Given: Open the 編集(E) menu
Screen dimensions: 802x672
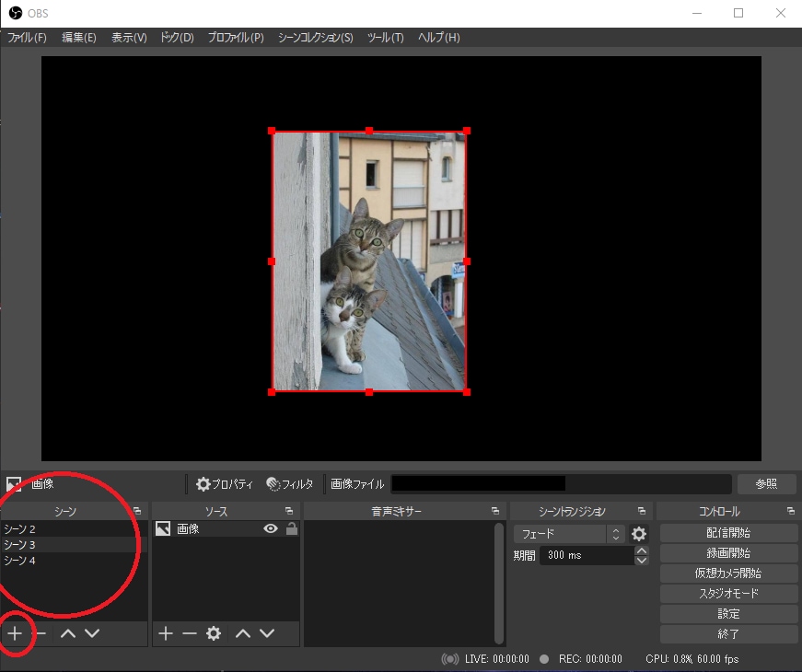Looking at the screenshot, I should pos(79,38).
